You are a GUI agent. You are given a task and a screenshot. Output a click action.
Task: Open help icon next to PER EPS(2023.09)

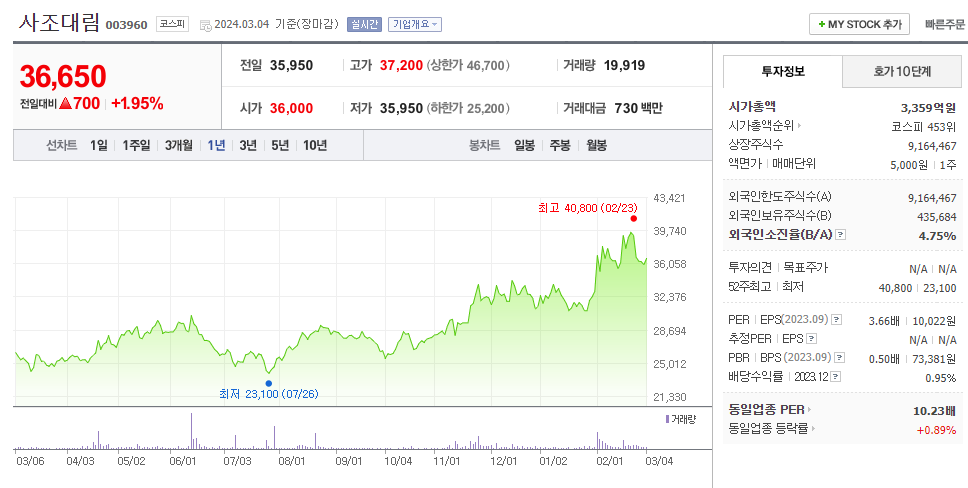coord(837,319)
